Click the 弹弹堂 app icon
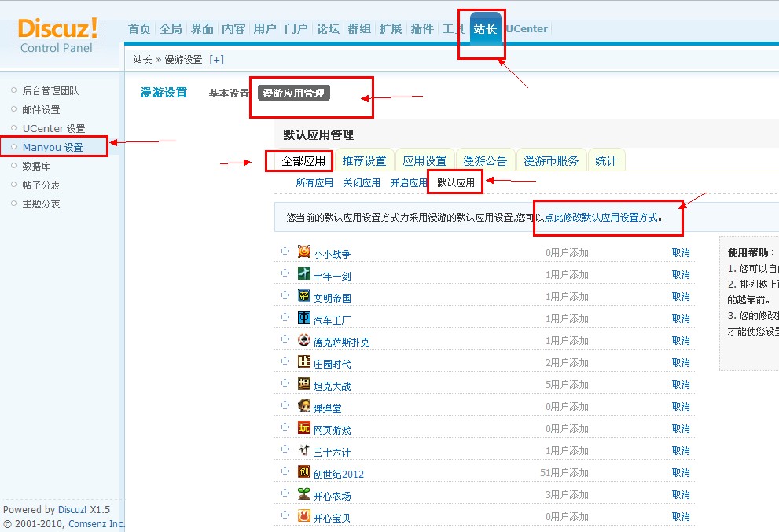779x532 pixels. pyautogui.click(x=304, y=405)
